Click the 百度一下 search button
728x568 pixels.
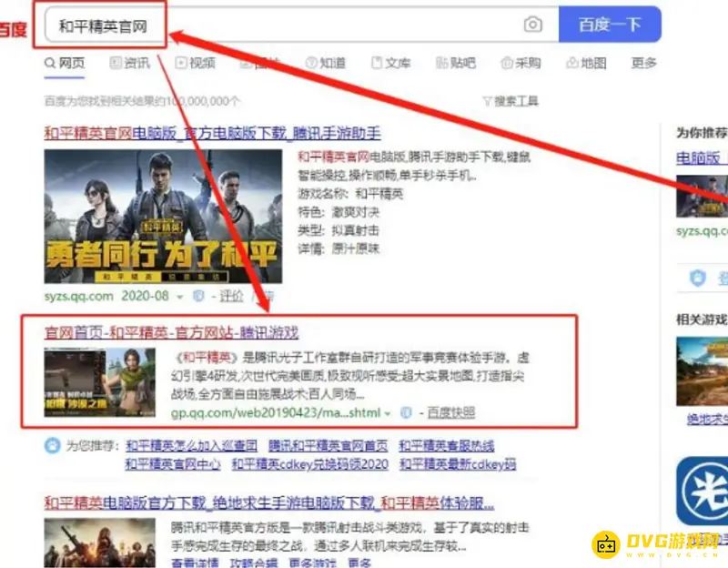(610, 25)
